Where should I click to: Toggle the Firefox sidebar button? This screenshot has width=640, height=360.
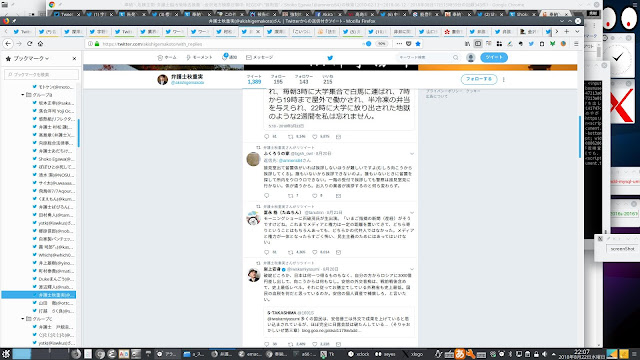[478, 44]
